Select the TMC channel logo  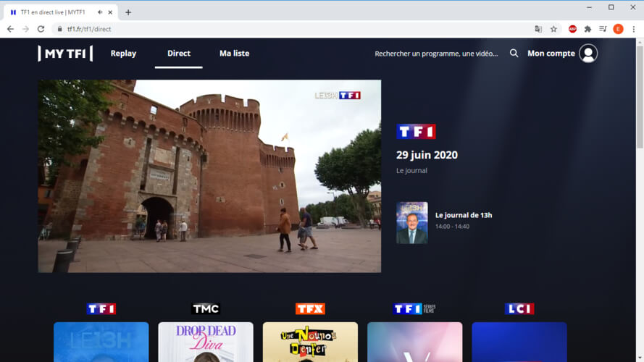click(x=205, y=308)
